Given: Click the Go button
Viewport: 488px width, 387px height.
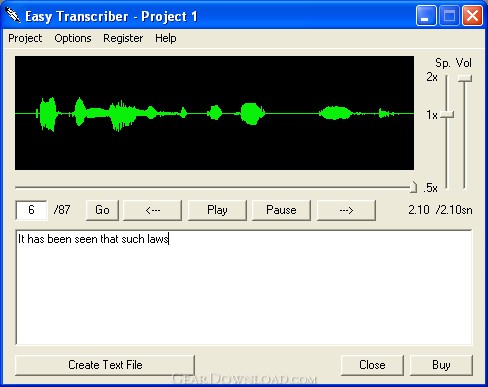Looking at the screenshot, I should (102, 210).
